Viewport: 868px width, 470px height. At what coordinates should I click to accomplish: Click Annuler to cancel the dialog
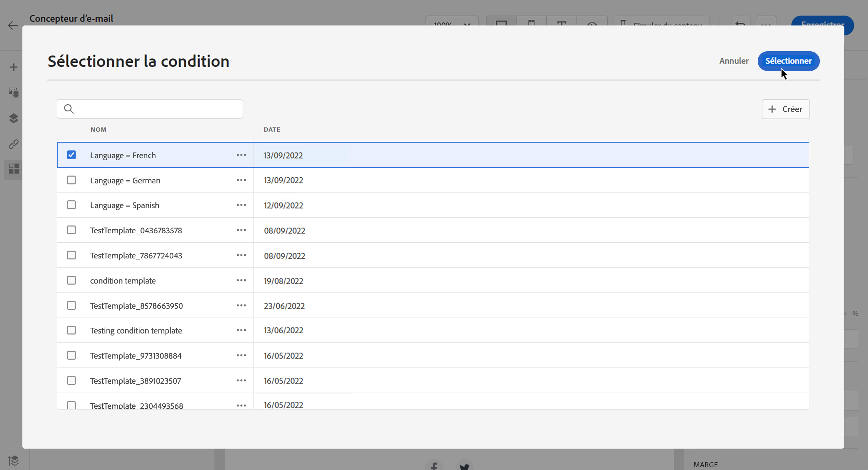click(x=734, y=61)
